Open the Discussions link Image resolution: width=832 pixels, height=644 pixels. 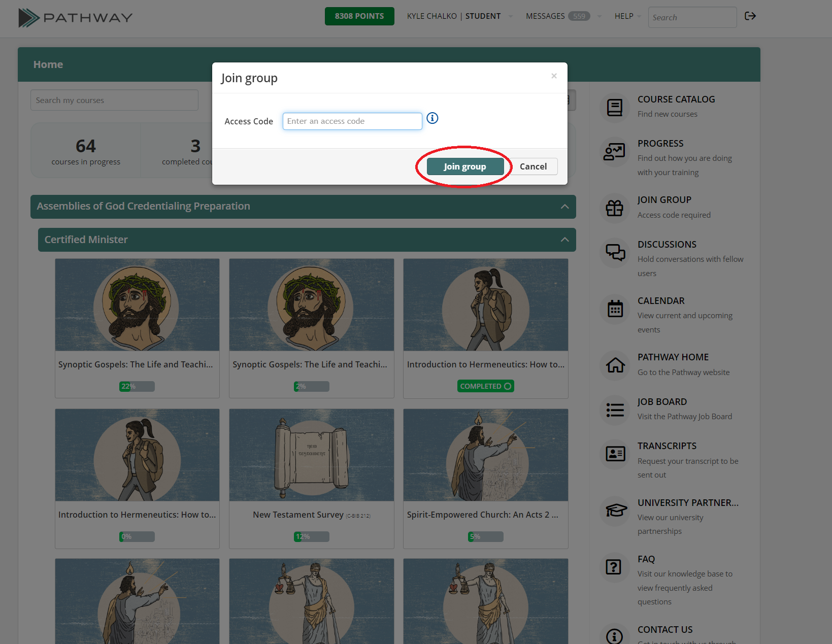pyautogui.click(x=667, y=245)
